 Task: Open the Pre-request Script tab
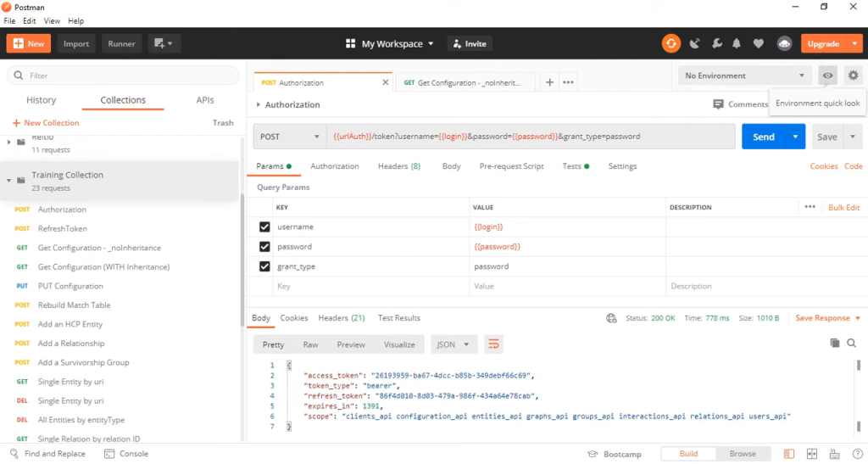[x=511, y=166]
